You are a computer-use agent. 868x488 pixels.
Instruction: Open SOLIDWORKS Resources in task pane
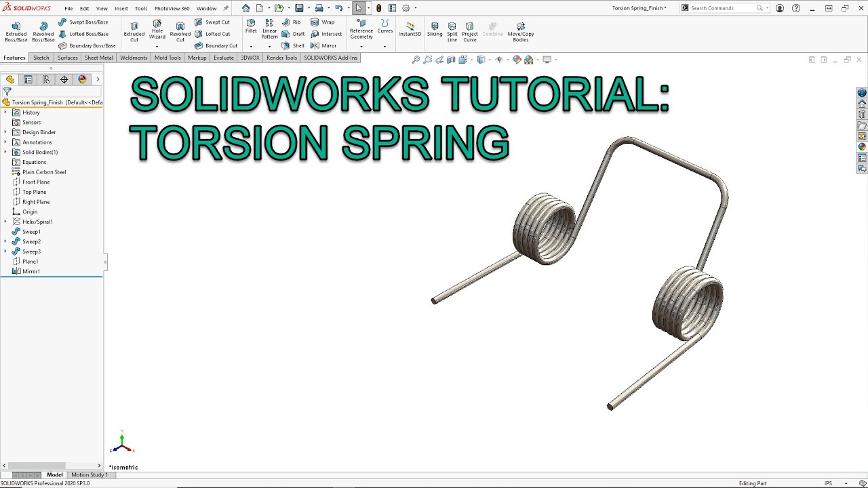point(862,104)
